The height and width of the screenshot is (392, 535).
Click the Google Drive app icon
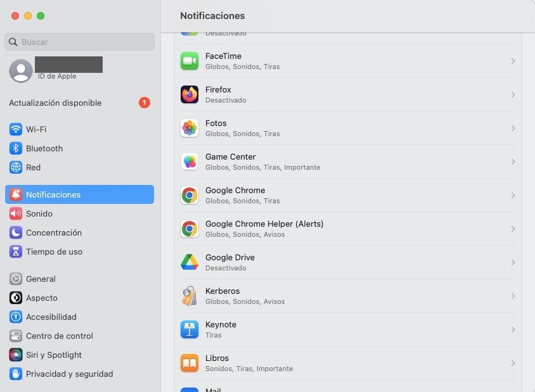190,262
